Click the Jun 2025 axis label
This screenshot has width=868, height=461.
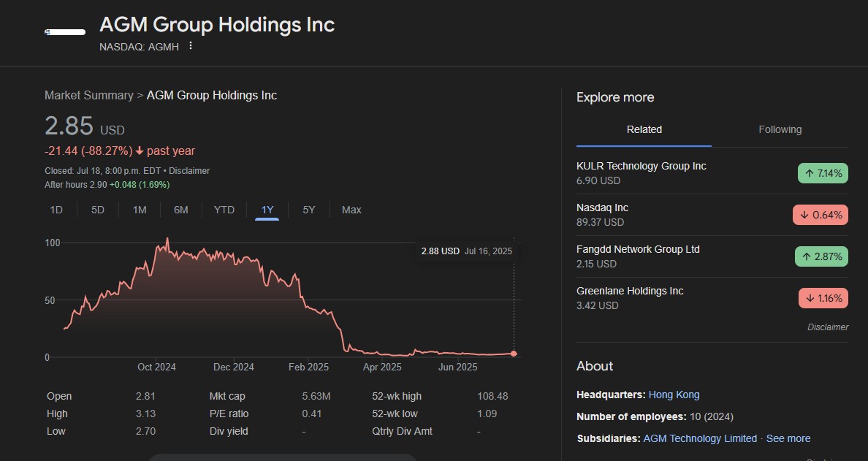[x=458, y=367]
